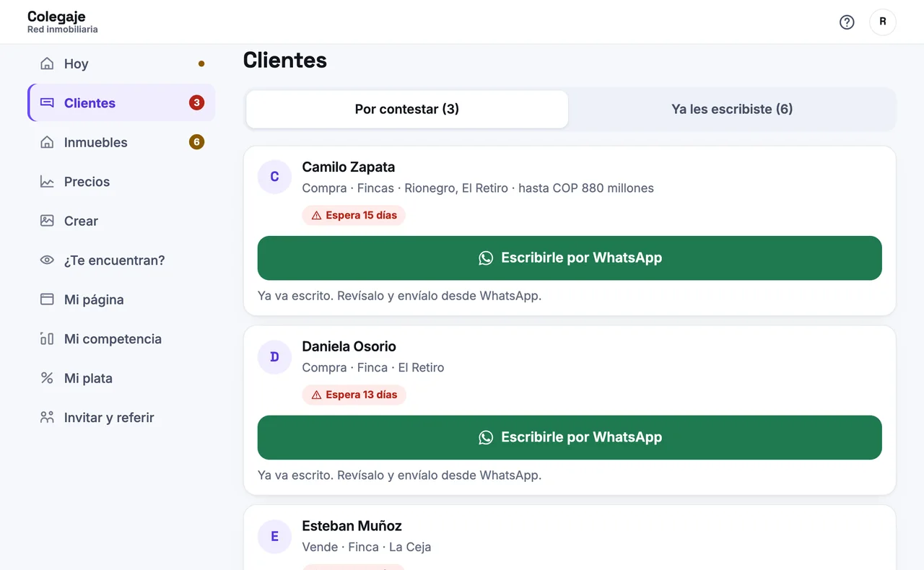Open Invitar y referir in the sidebar

tap(121, 418)
